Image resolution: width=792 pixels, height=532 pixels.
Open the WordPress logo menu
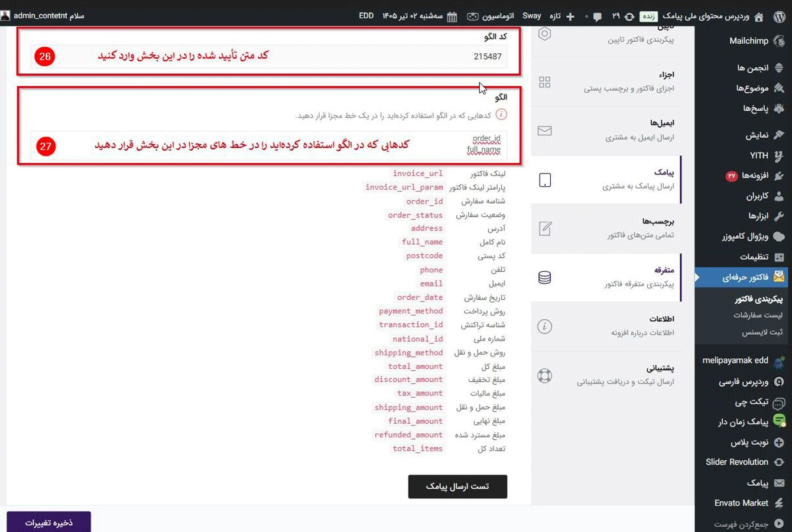[780, 16]
